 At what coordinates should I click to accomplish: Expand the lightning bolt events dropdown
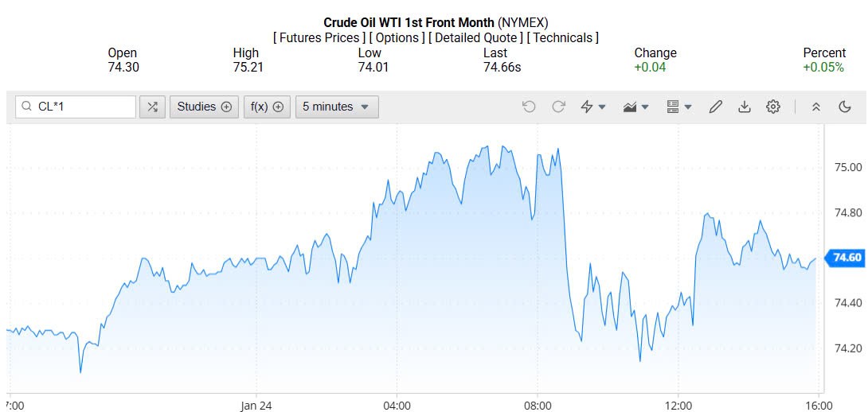[x=593, y=107]
